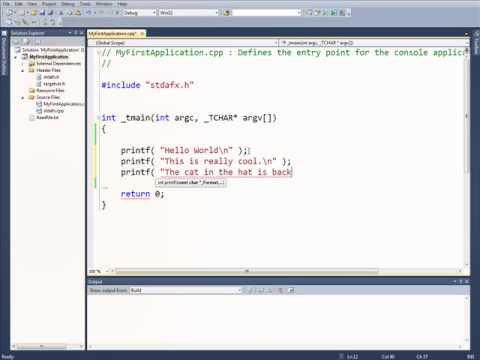Image resolution: width=480 pixels, height=360 pixels.
Task: Click the Open File folder icon
Action: tap(34, 13)
